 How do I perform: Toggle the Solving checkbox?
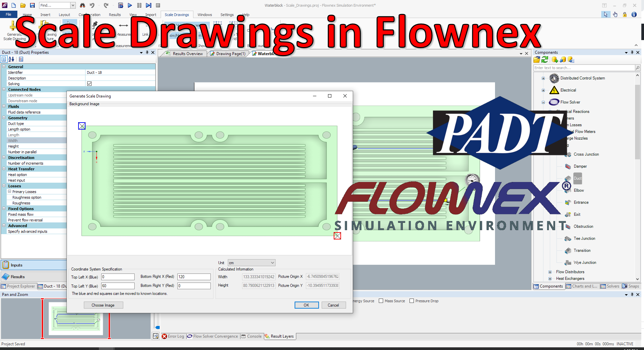click(89, 83)
